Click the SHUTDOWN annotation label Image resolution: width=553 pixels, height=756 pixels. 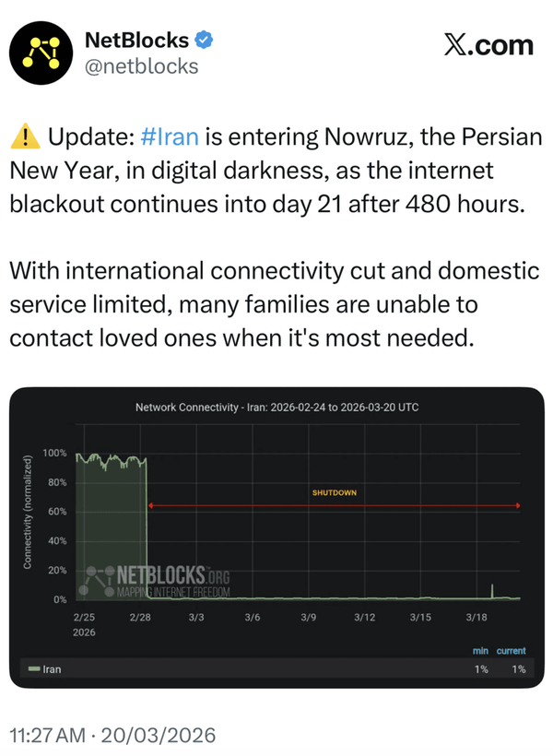335,492
